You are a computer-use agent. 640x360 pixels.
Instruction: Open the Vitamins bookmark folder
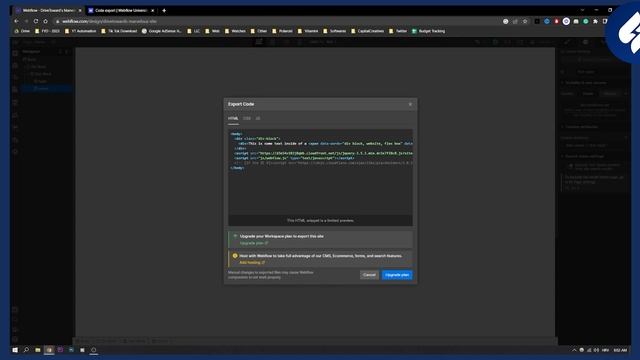tap(308, 31)
